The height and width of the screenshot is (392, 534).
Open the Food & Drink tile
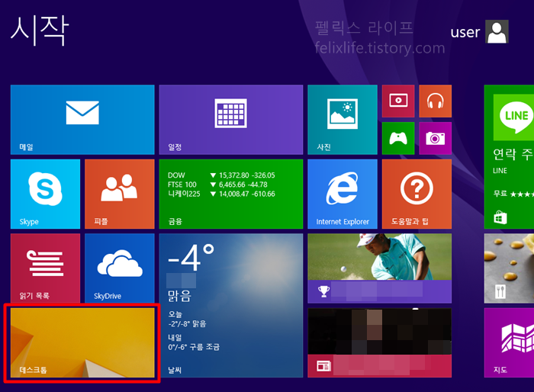(509, 268)
